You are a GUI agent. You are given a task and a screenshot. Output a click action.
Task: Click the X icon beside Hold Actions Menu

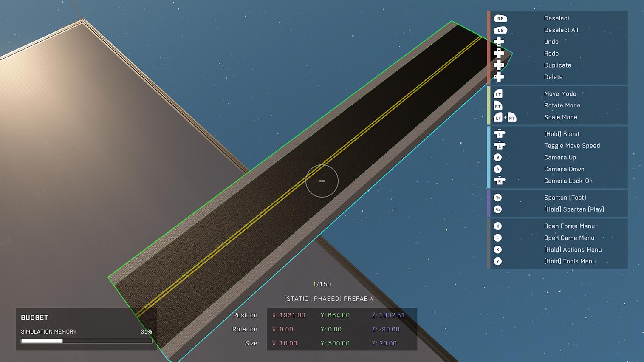[498, 249]
